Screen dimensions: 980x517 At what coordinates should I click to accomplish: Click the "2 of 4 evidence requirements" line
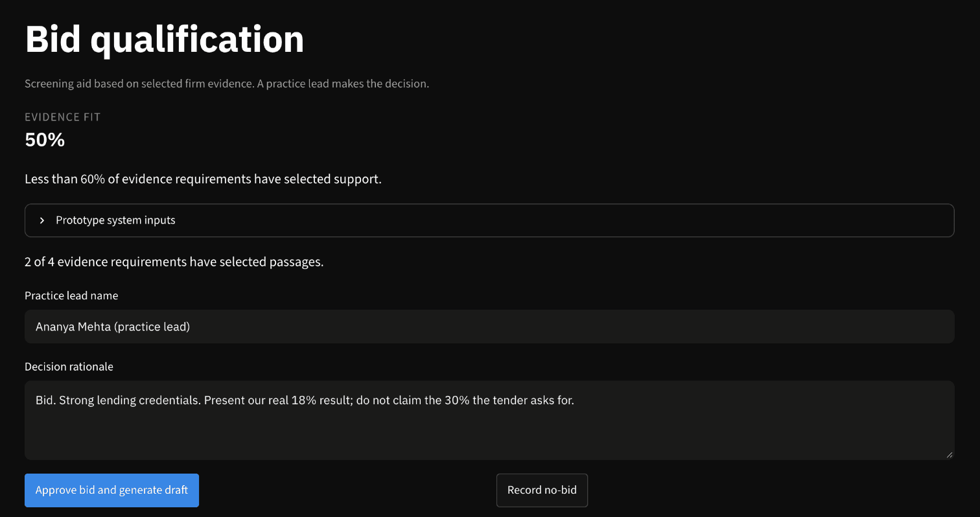(174, 262)
